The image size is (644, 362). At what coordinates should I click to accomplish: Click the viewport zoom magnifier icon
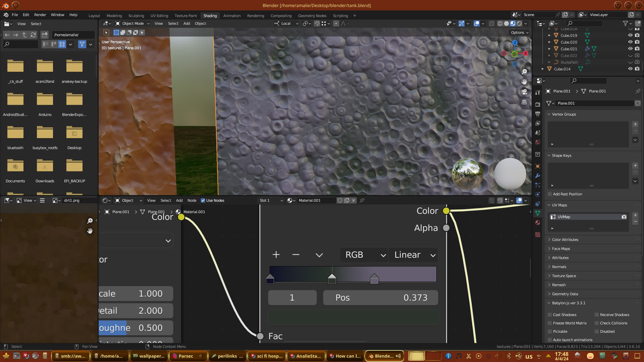pyautogui.click(x=524, y=72)
